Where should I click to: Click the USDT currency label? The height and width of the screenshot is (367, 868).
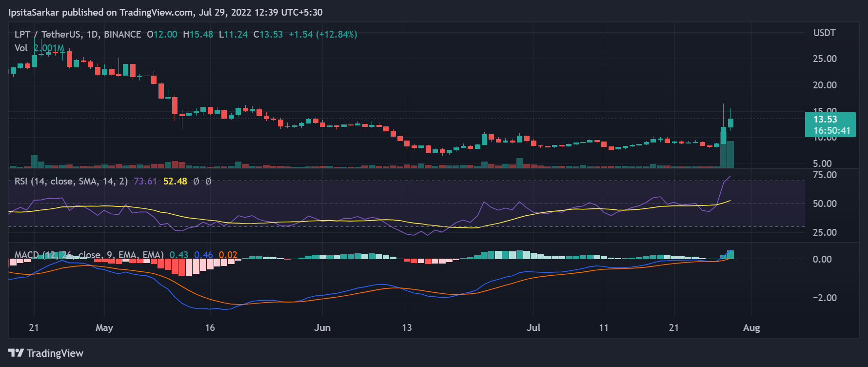[x=825, y=33]
